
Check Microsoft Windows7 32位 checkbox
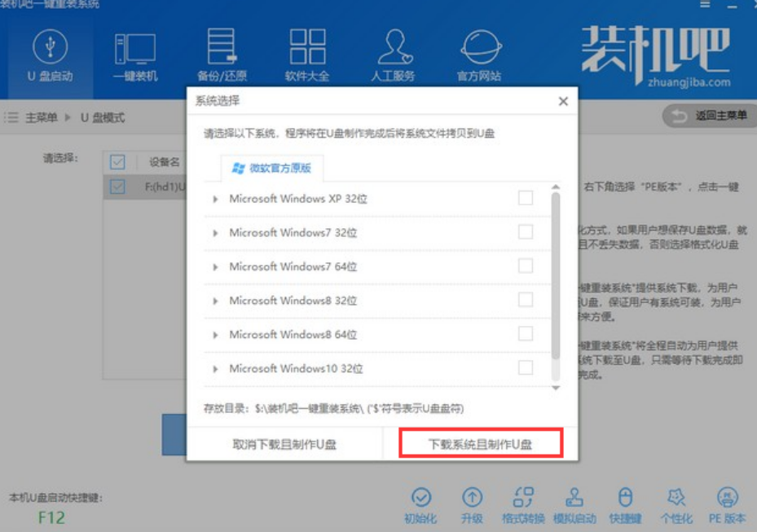coord(526,232)
